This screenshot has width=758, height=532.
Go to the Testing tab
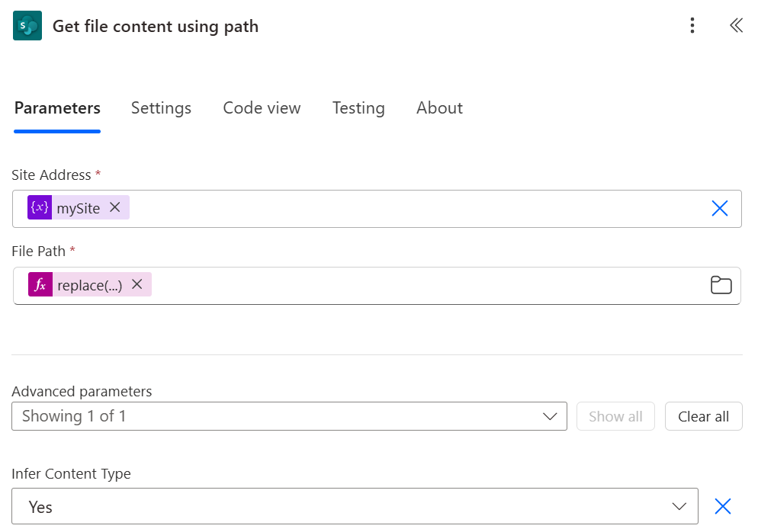[358, 107]
